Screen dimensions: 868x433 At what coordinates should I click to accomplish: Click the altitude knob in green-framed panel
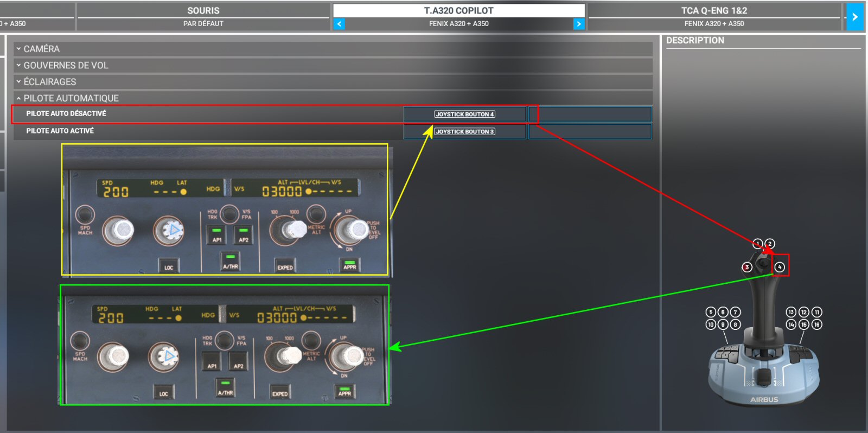pyautogui.click(x=284, y=355)
